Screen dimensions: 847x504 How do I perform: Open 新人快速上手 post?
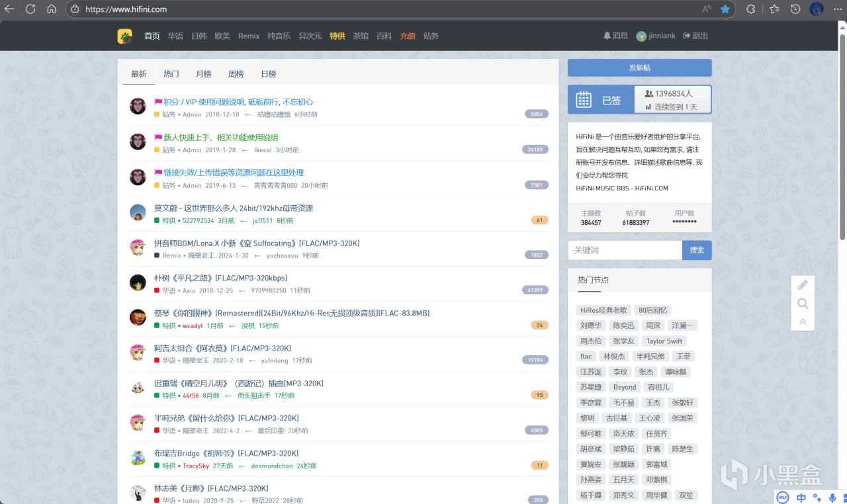tap(221, 138)
